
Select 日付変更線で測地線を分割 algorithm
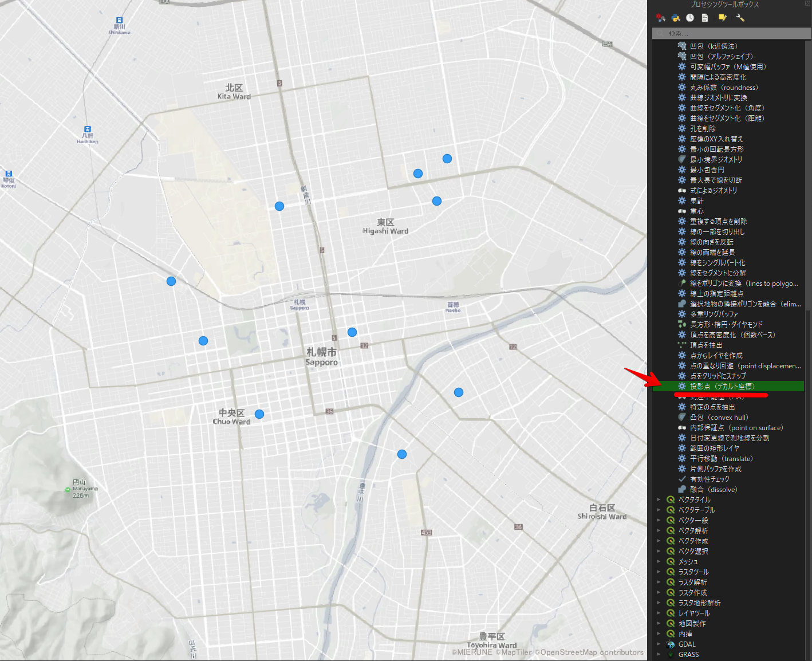(x=730, y=438)
